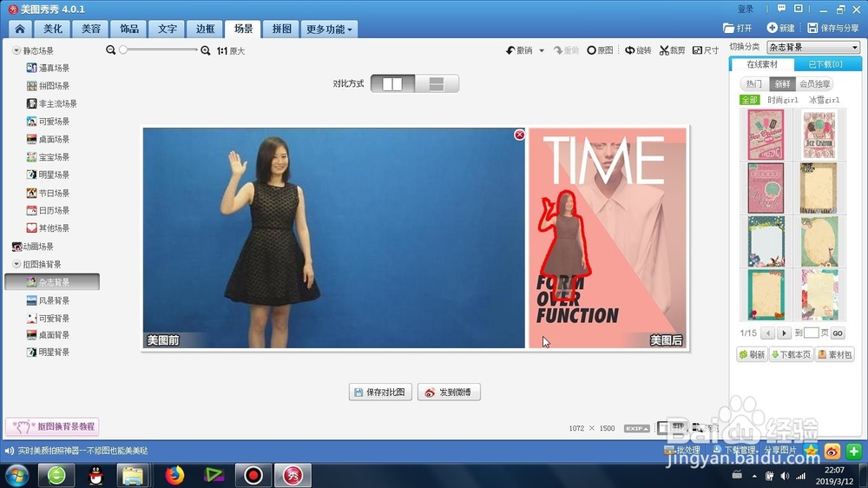Select the 全部 category tag
This screenshot has width=868, height=488.
coord(750,100)
